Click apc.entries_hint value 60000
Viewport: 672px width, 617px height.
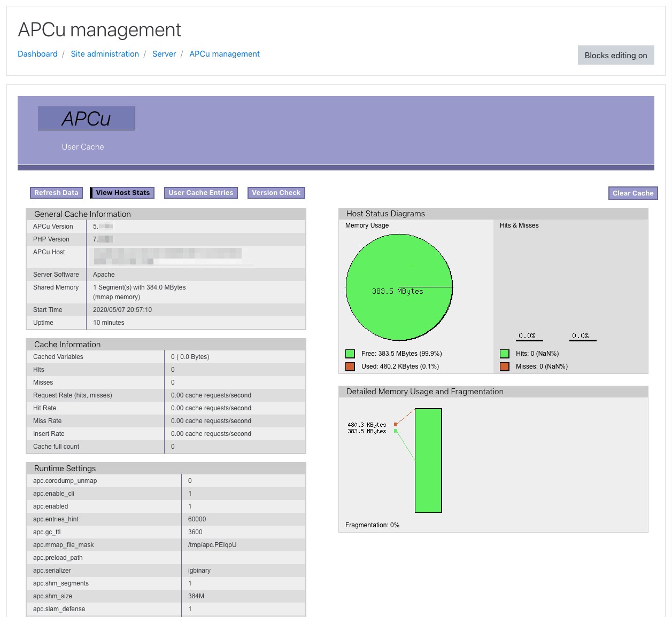tap(197, 519)
